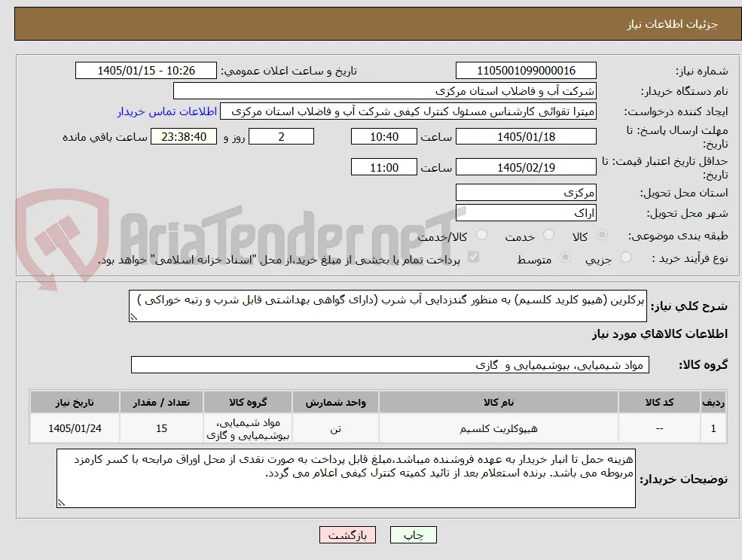742x560 pixels.
Task: Click the تعداد / مقدار column header
Action: [x=161, y=402]
